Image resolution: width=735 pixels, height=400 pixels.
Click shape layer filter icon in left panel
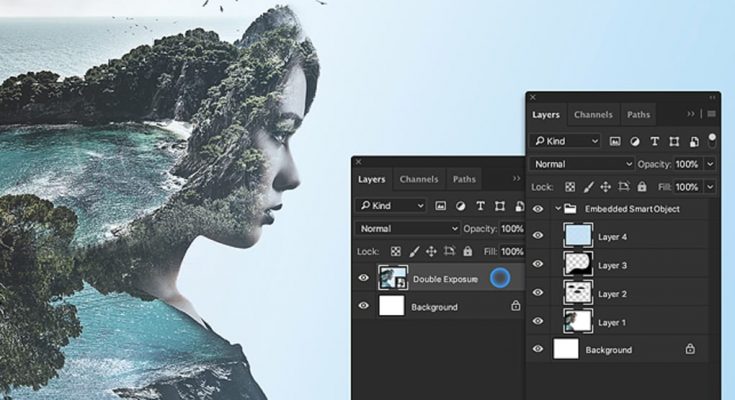(500, 206)
